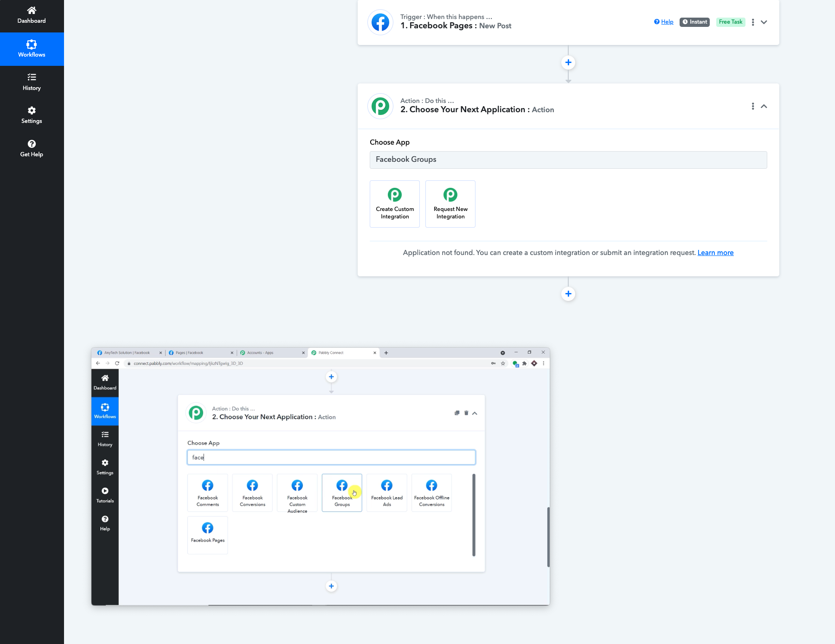
Task: Select Workflows in the main sidebar
Action: (x=32, y=49)
